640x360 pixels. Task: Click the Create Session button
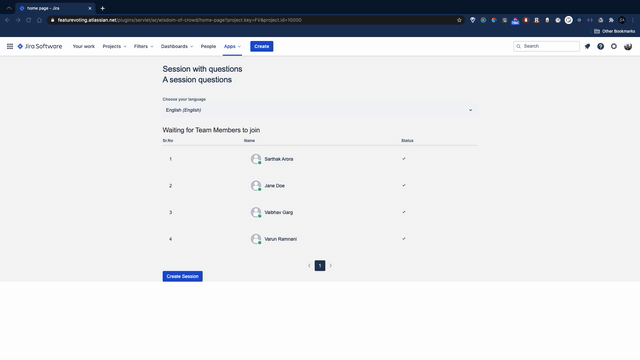(x=182, y=276)
